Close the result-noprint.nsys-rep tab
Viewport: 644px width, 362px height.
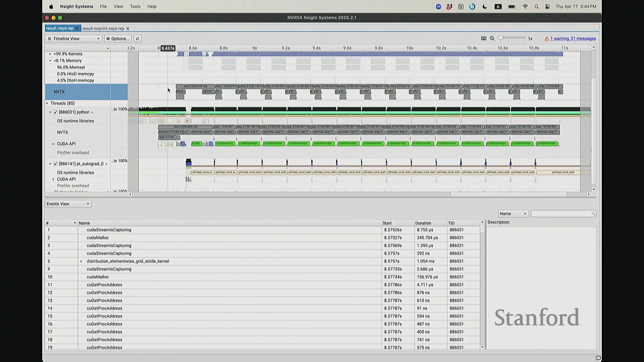click(128, 29)
